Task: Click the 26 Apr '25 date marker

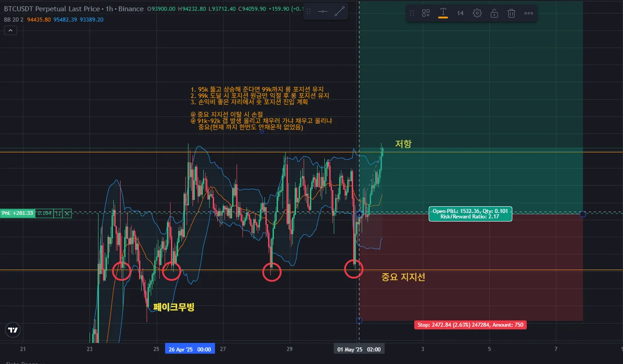Action: coord(190,349)
